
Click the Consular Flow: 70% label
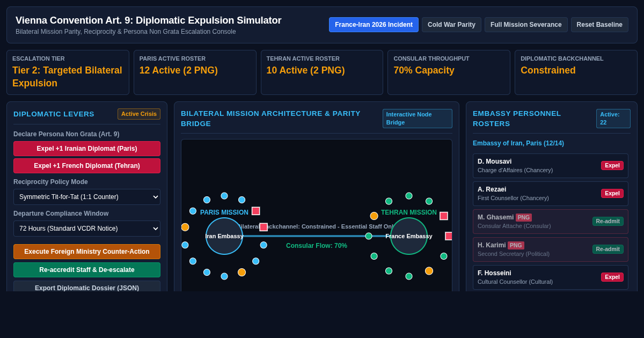[x=317, y=246]
